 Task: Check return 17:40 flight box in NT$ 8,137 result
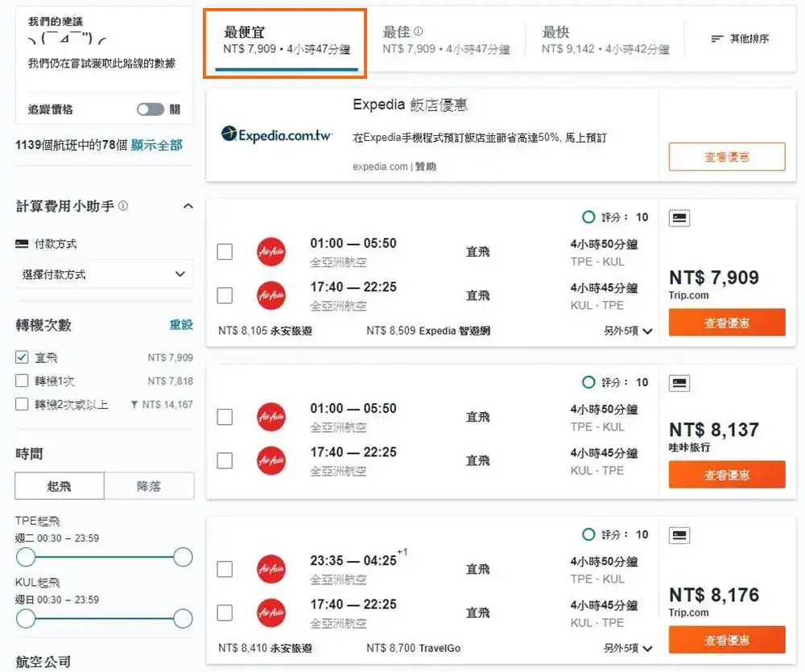[225, 460]
